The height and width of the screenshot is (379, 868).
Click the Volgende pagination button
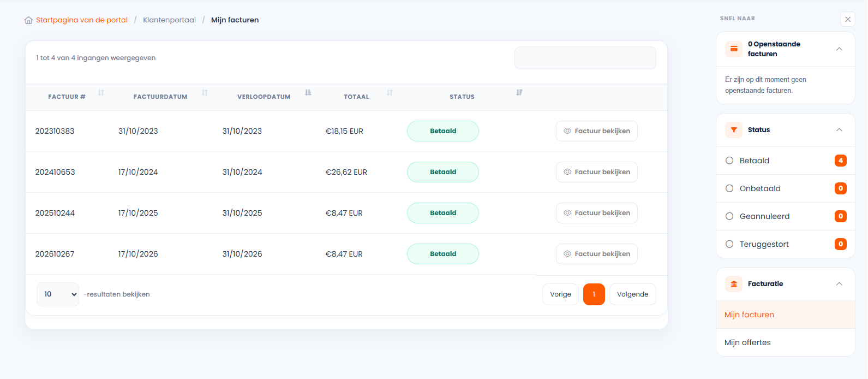pos(633,294)
